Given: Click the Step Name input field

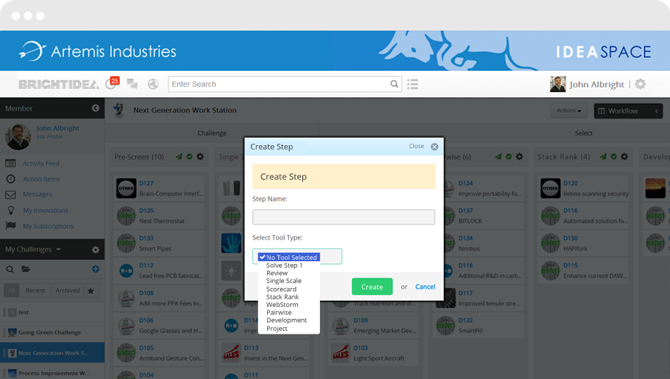Looking at the screenshot, I should [x=344, y=217].
